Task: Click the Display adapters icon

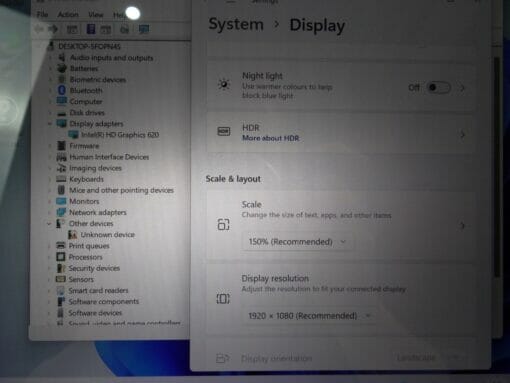Action: (62, 123)
